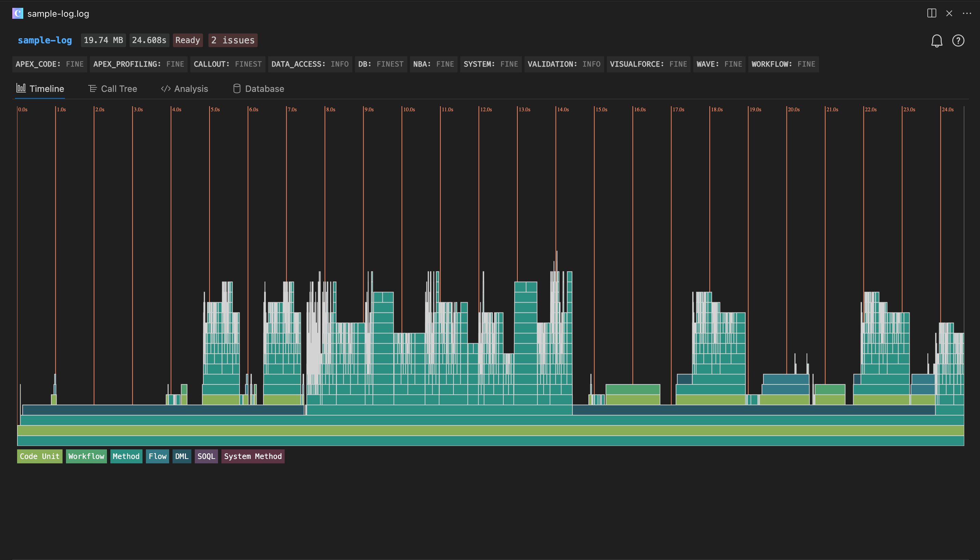Open notifications with the bell icon
The image size is (980, 560).
pos(937,40)
